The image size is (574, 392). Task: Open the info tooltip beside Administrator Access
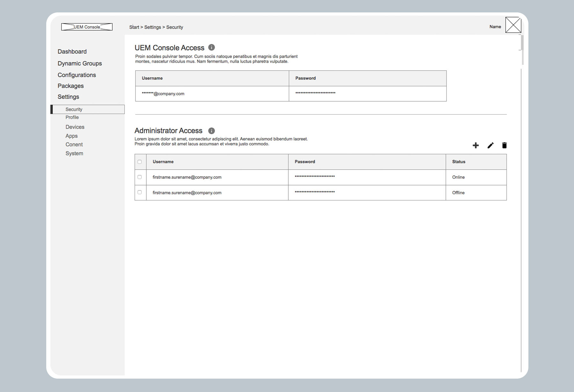(211, 130)
